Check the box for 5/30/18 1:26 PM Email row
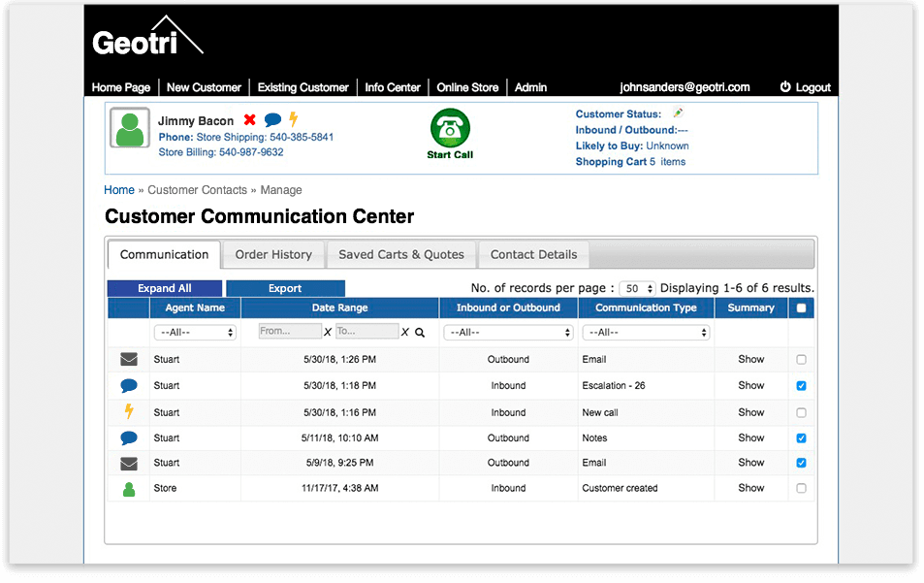 point(802,359)
